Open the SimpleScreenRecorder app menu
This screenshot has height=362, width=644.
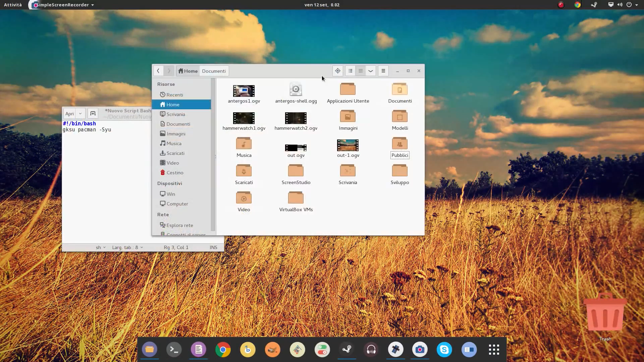[x=63, y=5]
